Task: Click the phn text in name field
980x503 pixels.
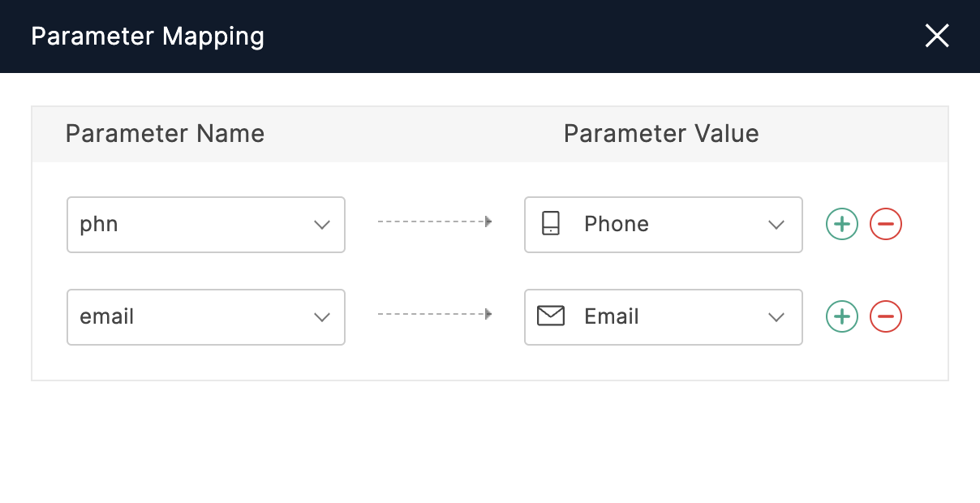Action: (x=99, y=225)
